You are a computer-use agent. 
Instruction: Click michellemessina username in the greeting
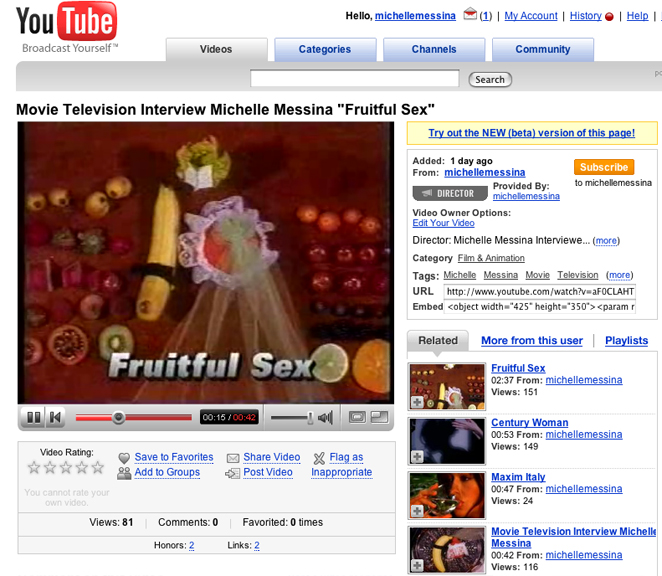[415, 16]
